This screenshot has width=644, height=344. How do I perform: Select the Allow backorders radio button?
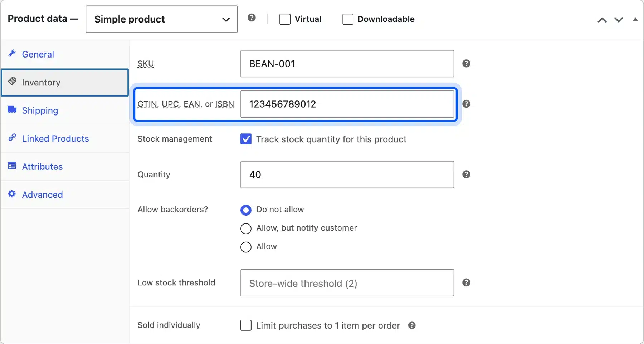point(246,247)
